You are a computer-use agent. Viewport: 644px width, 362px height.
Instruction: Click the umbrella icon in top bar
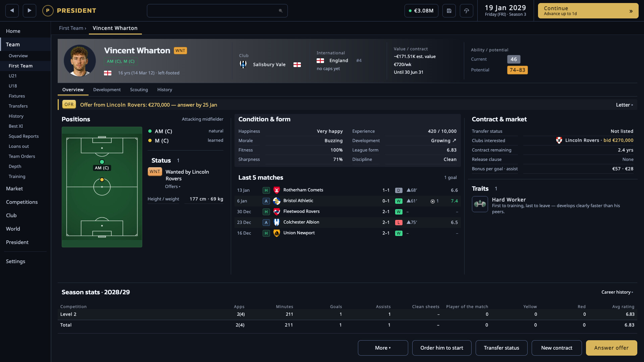coord(467,11)
